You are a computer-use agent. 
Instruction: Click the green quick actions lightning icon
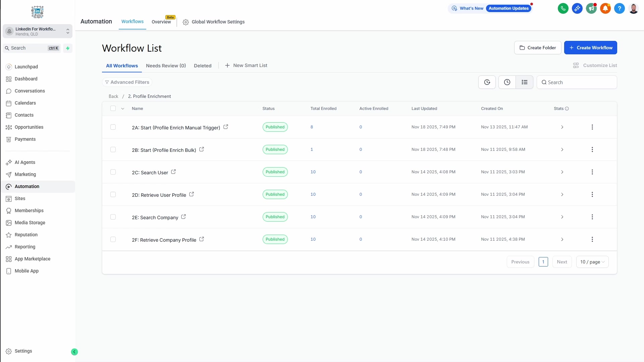68,48
